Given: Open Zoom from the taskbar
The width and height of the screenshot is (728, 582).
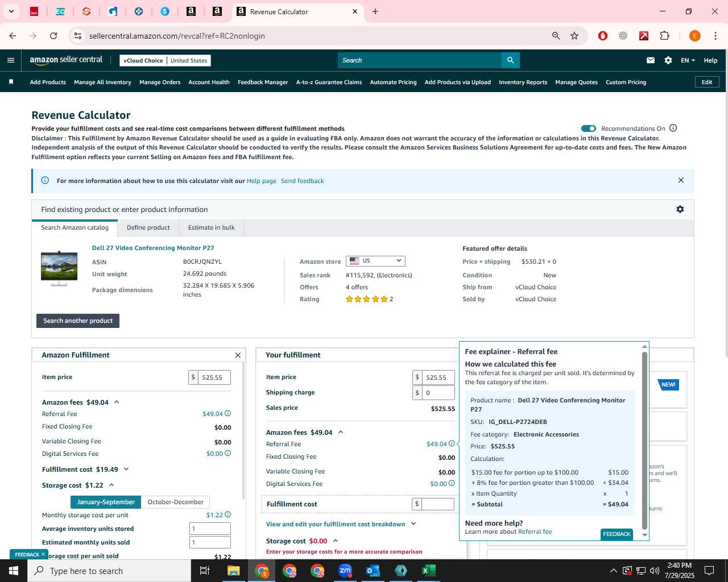Looking at the screenshot, I should point(345,571).
